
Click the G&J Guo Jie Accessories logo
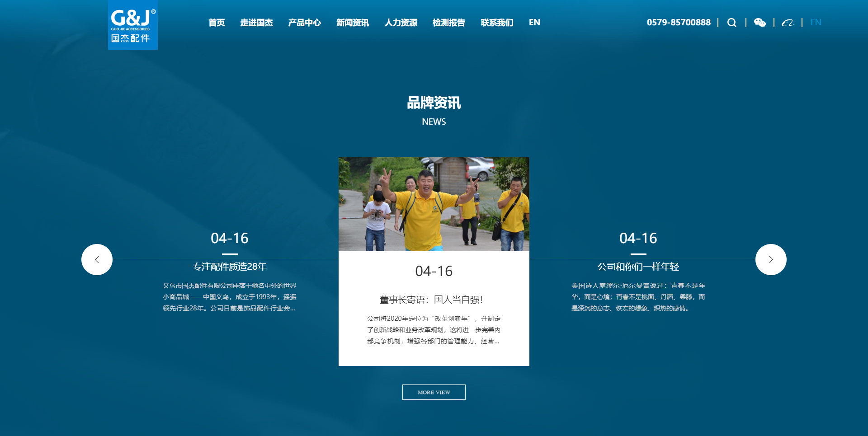(132, 25)
